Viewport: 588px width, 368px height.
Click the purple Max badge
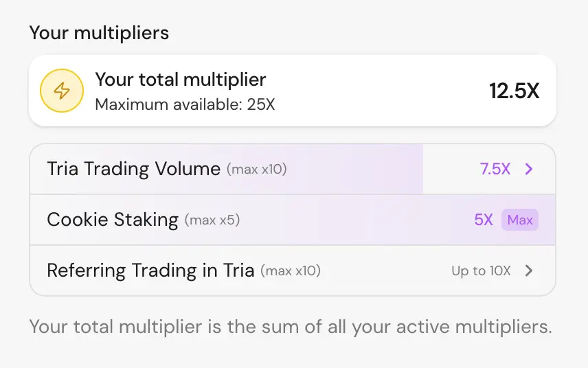click(520, 220)
